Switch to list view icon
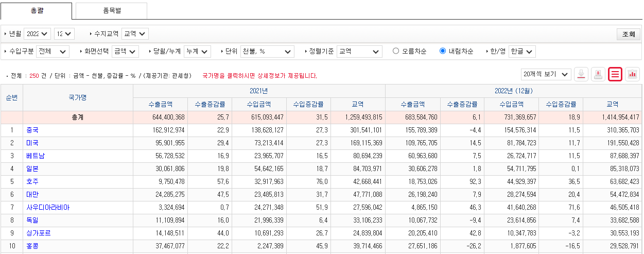Image resolution: width=644 pixels, height=254 pixels. point(615,74)
